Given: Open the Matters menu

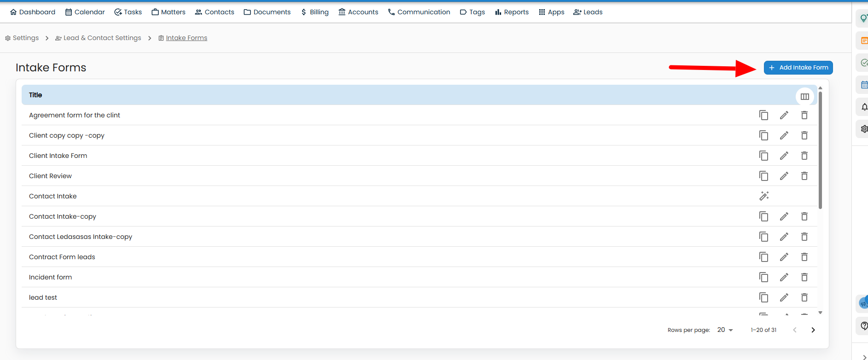Looking at the screenshot, I should (x=169, y=12).
